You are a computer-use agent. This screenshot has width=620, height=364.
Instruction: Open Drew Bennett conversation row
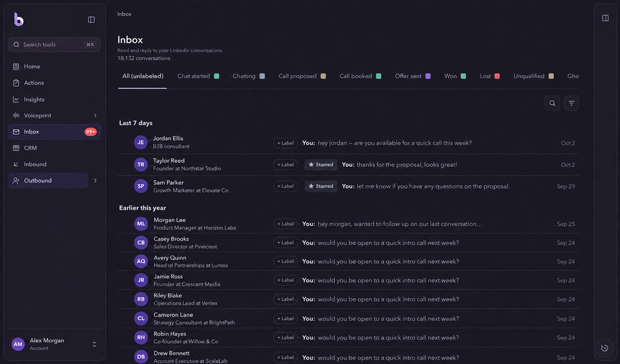(348, 356)
